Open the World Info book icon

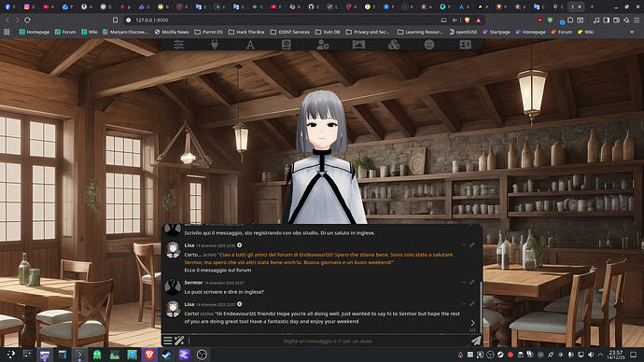tap(287, 45)
